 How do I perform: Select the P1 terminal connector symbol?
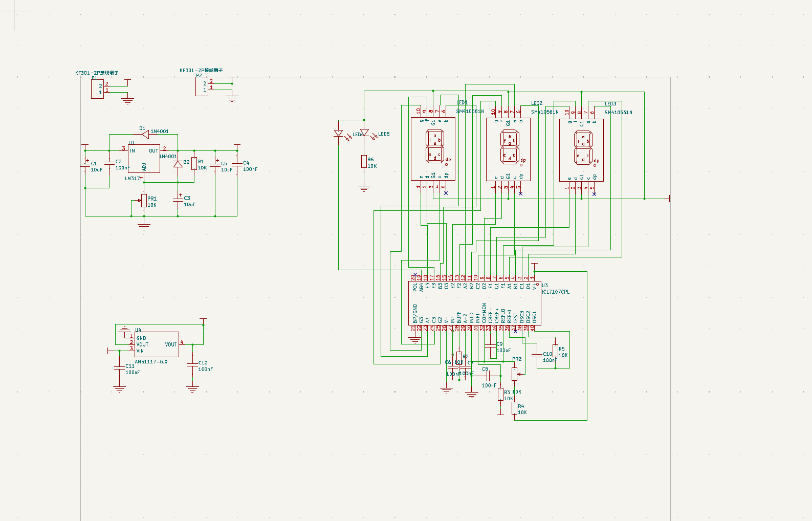pyautogui.click(x=97, y=89)
